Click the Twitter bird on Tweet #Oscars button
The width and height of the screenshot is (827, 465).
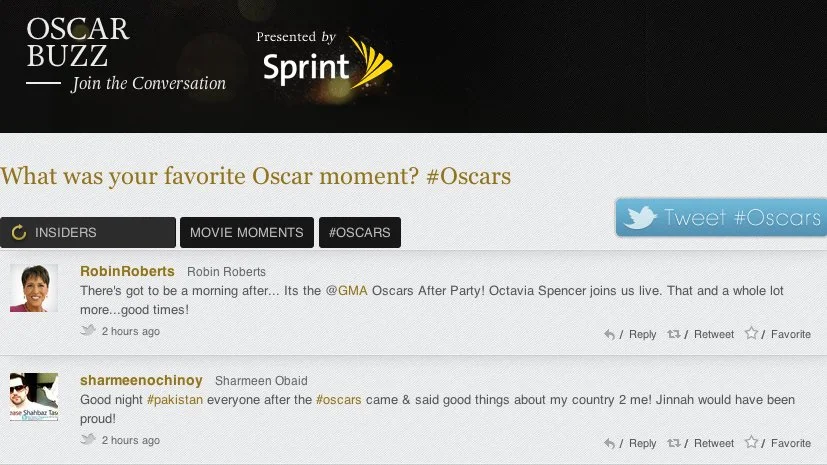tap(640, 217)
